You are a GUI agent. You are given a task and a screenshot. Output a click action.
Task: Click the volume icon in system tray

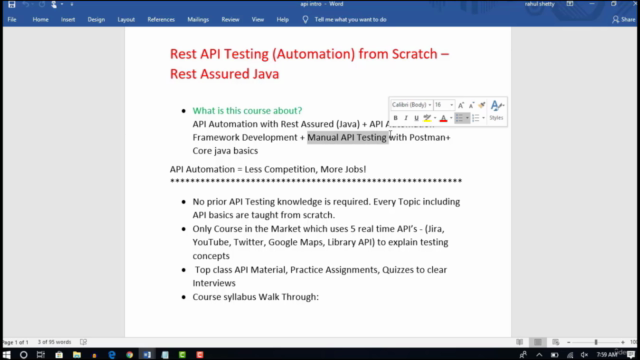[x=584, y=355]
